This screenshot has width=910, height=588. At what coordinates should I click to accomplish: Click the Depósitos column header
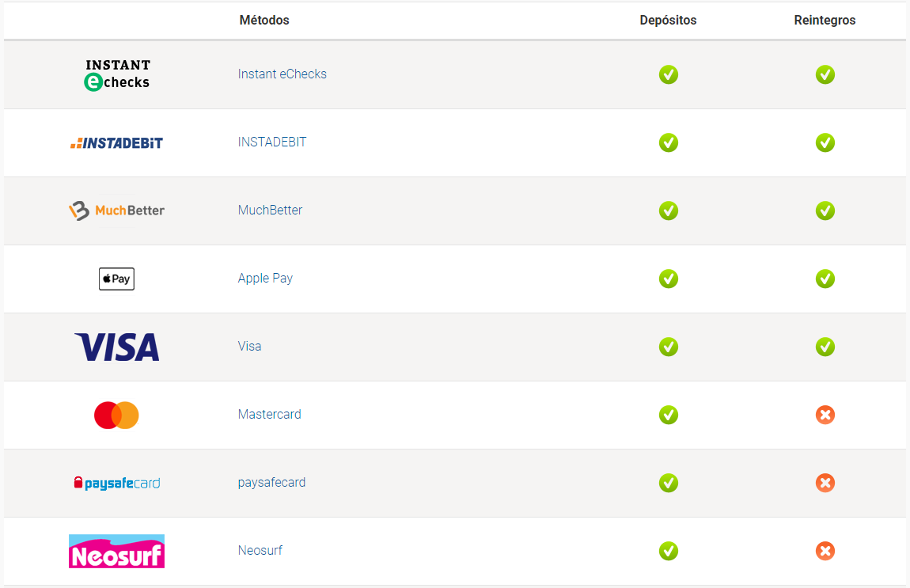[x=668, y=21]
